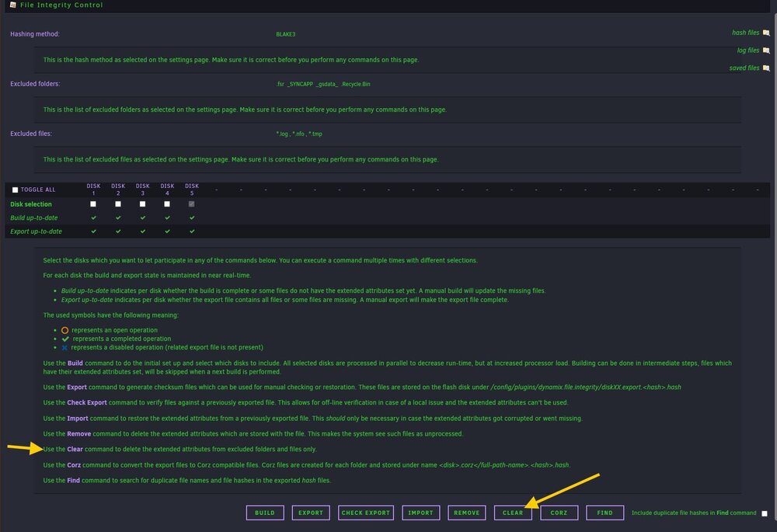Click the orange open operation circle symbol
This screenshot has width=777, height=532.
coord(65,330)
